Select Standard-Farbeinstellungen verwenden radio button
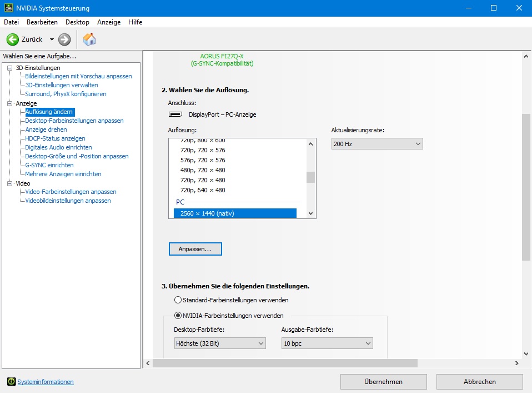 [x=178, y=300]
